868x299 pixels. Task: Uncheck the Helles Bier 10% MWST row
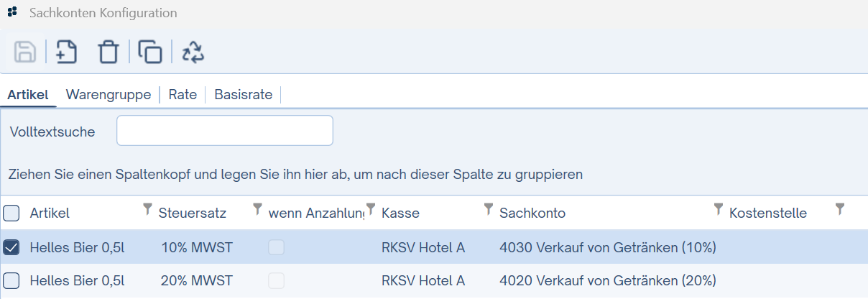11,247
